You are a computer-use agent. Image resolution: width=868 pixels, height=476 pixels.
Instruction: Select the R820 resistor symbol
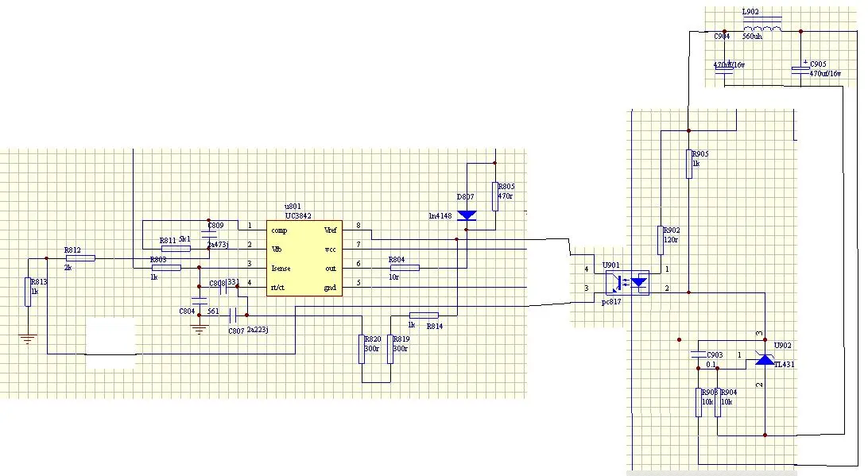[x=362, y=349]
